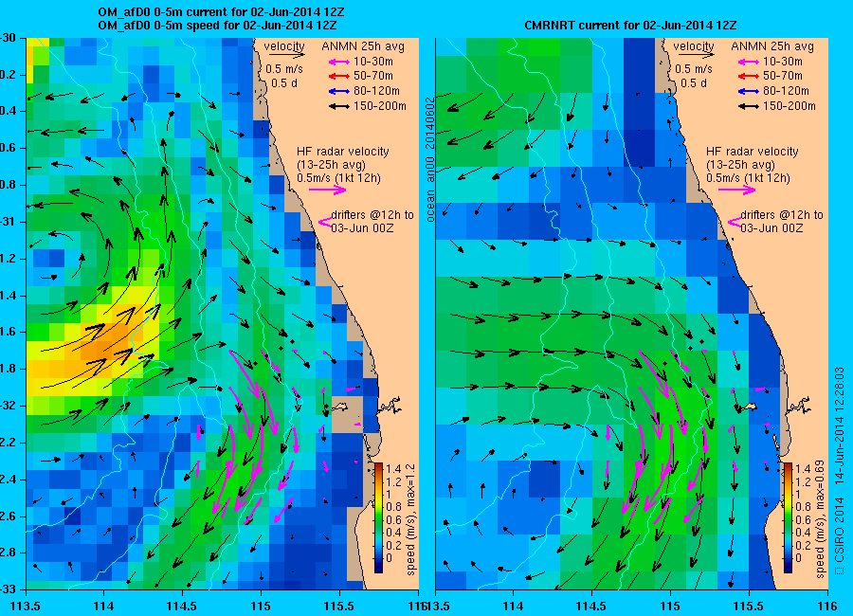Click '10-30m' legend text in right panel
Screen dimensions: 853x616
tap(782, 62)
